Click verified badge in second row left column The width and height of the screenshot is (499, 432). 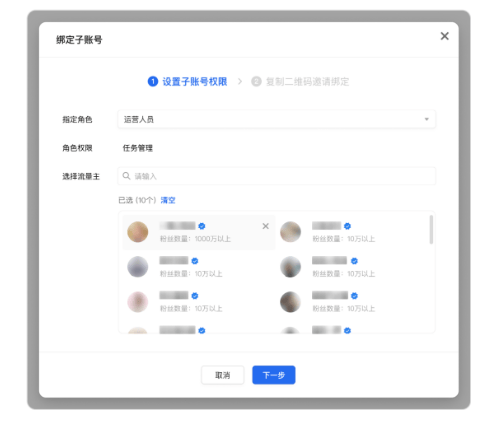[x=195, y=261]
